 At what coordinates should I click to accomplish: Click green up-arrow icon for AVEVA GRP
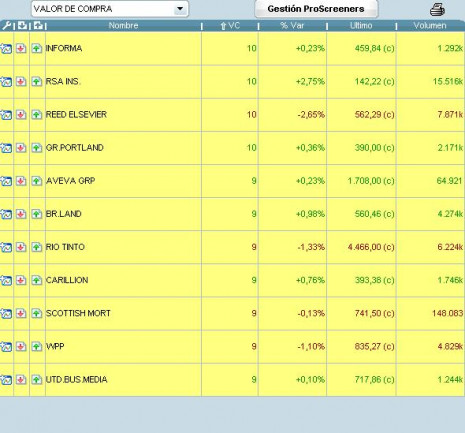tap(37, 181)
